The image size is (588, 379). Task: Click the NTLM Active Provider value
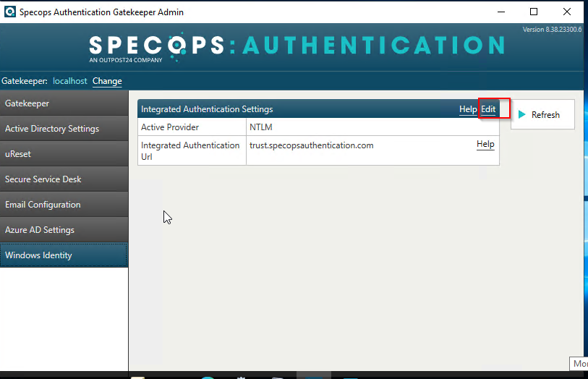tap(261, 127)
